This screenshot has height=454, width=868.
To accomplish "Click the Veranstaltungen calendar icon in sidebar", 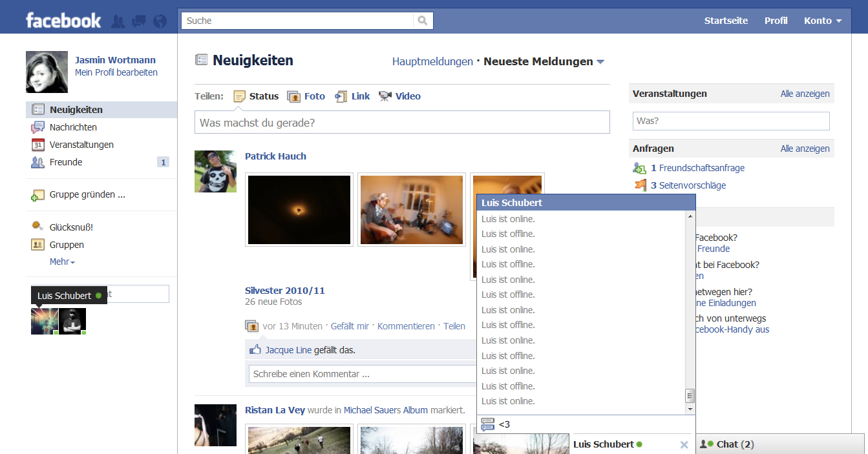I will [38, 145].
